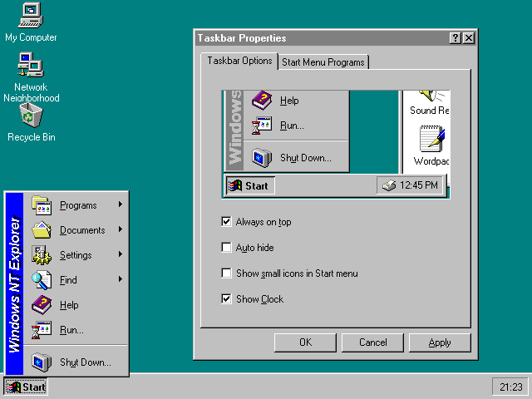Toggle the Always on top checkbox
Viewport: 532px width, 399px height.
[x=226, y=222]
